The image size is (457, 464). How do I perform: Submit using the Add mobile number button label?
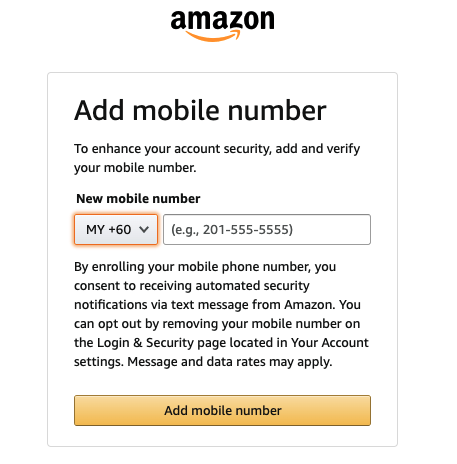(223, 410)
